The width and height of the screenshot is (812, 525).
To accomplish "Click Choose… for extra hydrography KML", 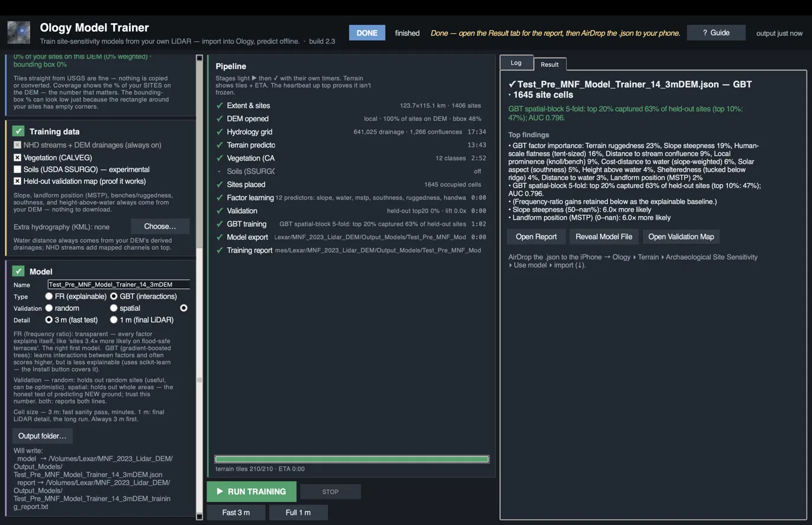I will click(x=160, y=226).
